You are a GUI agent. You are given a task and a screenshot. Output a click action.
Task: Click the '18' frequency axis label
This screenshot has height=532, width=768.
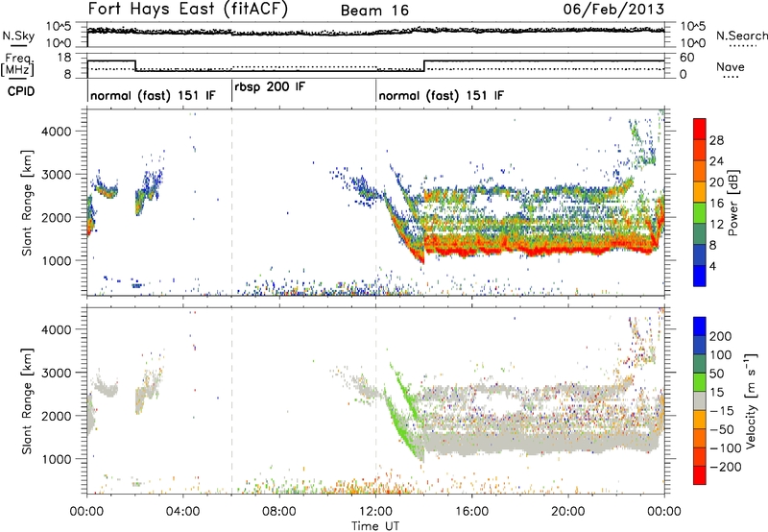click(63, 58)
